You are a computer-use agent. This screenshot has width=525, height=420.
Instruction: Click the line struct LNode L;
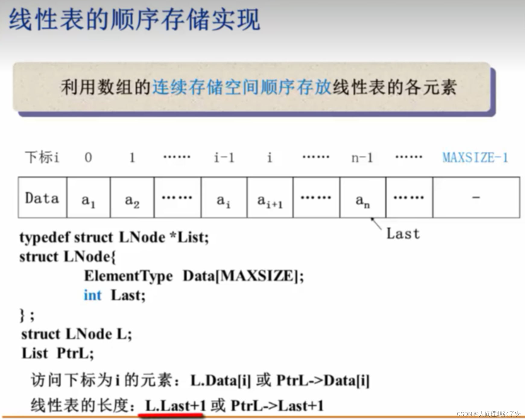[x=77, y=334]
